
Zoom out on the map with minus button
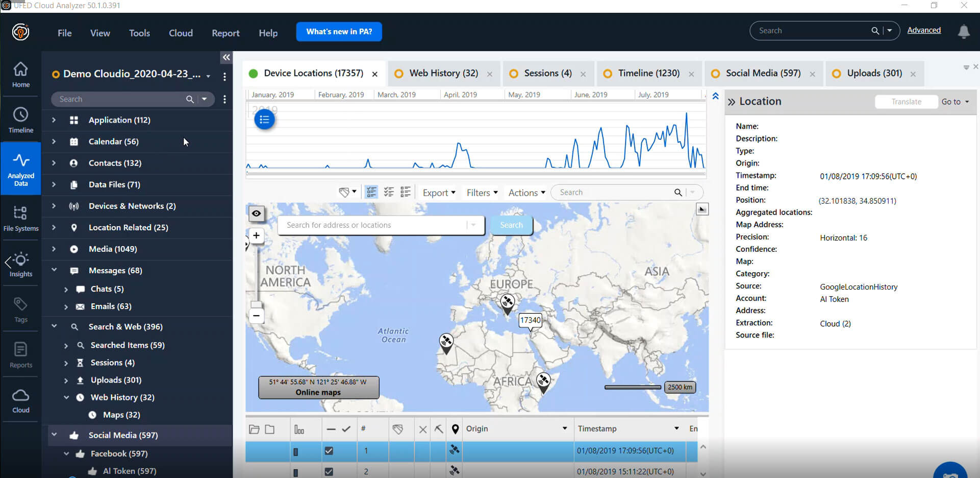coord(256,316)
